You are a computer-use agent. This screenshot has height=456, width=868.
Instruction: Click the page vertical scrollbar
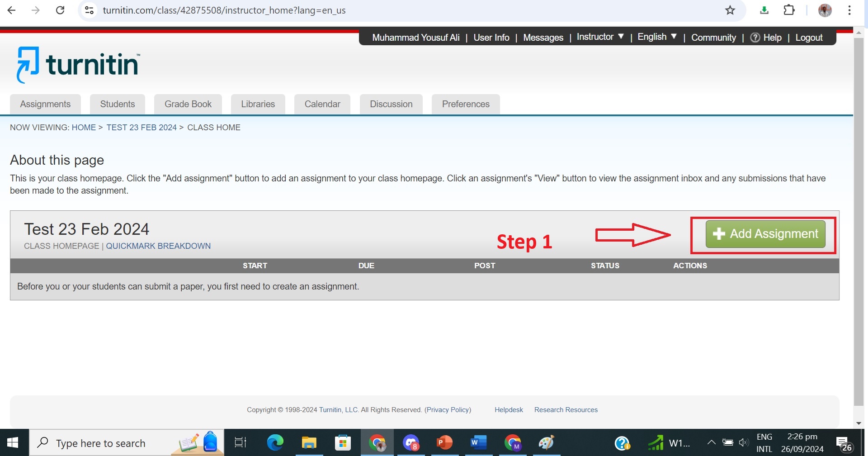click(859, 222)
